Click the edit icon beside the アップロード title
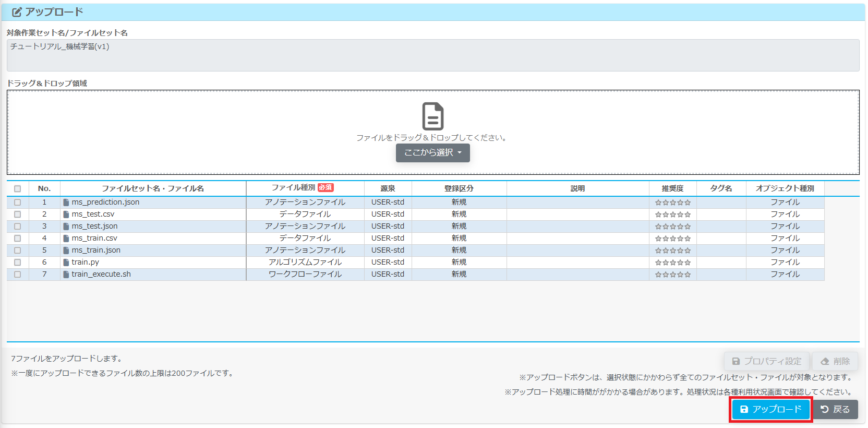Screen dimensions: 868x428 17,12
